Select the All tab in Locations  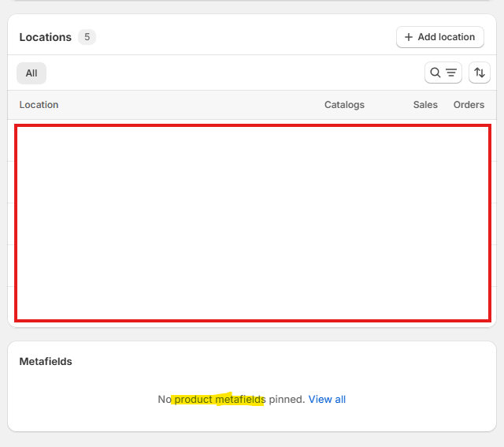click(31, 73)
